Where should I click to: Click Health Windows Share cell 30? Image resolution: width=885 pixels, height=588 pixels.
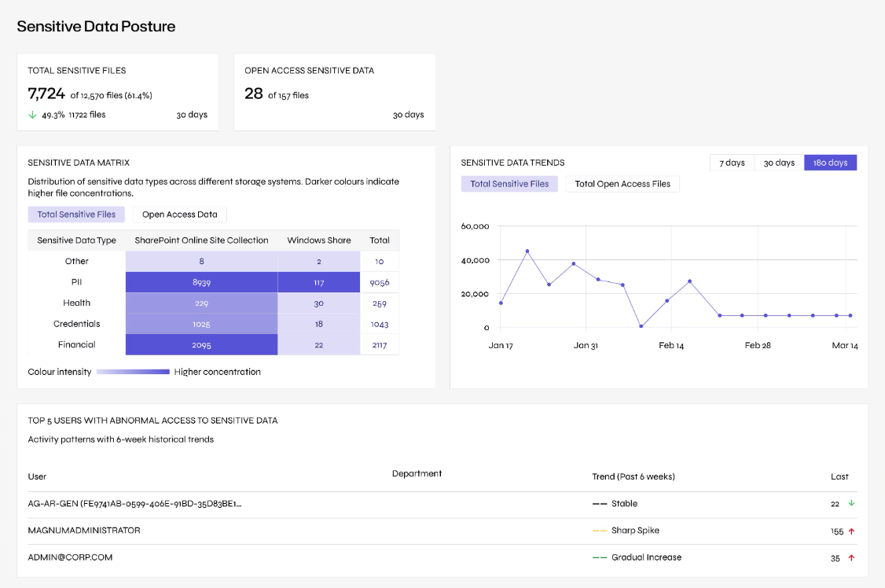(319, 303)
